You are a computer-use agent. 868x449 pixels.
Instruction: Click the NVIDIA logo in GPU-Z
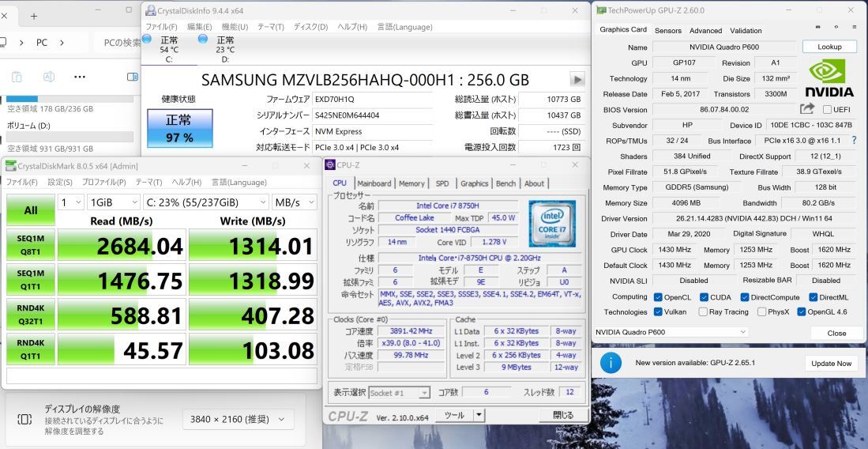[829, 78]
